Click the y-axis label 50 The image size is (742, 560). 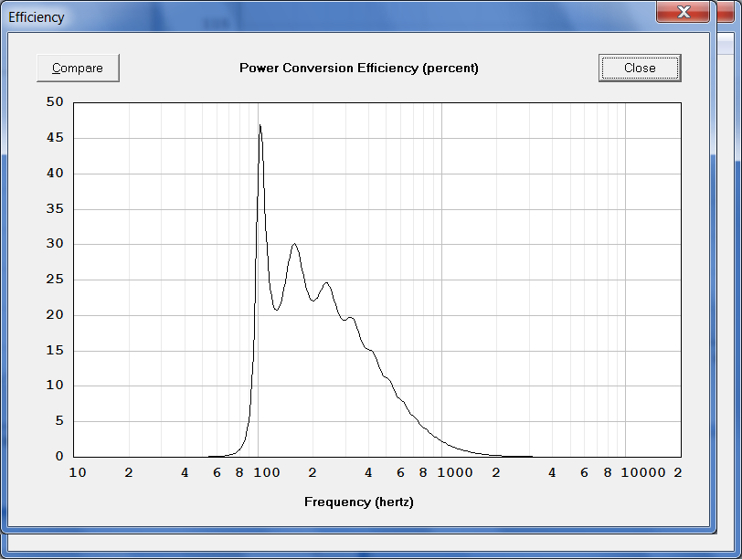click(55, 101)
